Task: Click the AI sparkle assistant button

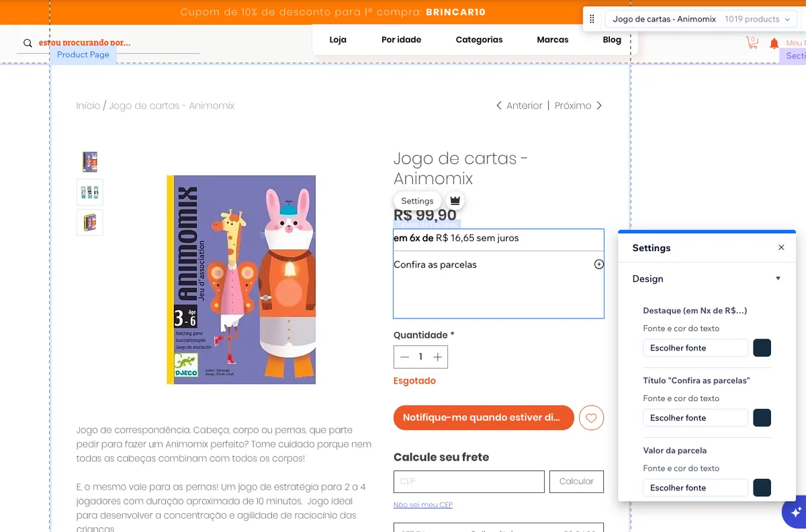Action: click(795, 513)
